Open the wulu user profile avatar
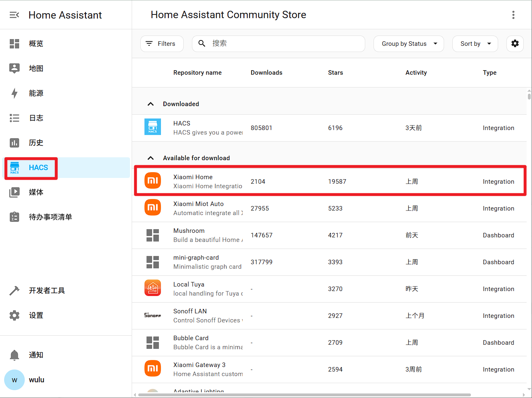The image size is (532, 398). point(14,380)
